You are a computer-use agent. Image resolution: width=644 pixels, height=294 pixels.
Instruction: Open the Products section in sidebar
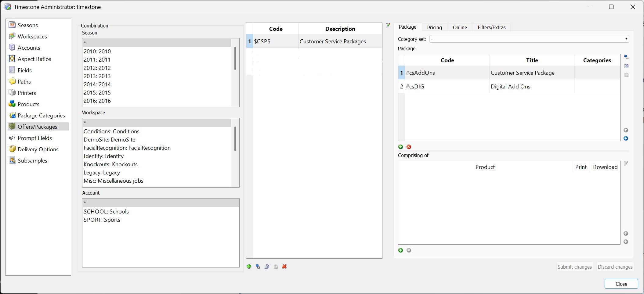tap(28, 104)
